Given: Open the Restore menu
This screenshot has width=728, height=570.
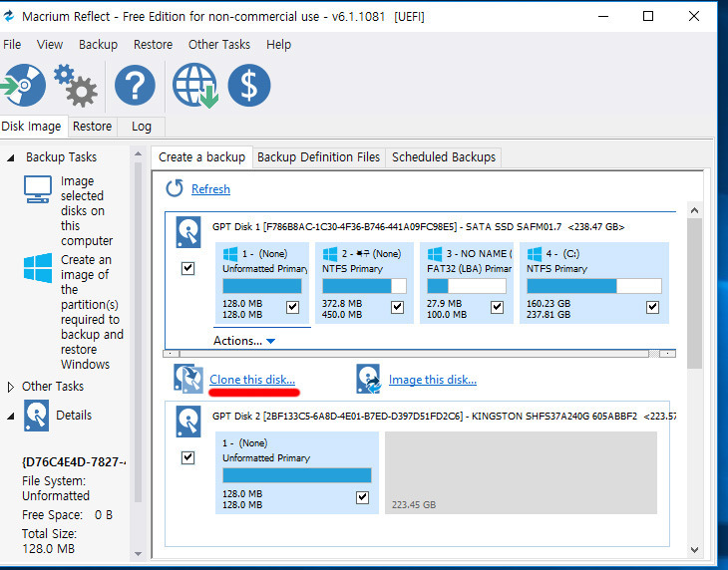Looking at the screenshot, I should click(x=153, y=45).
